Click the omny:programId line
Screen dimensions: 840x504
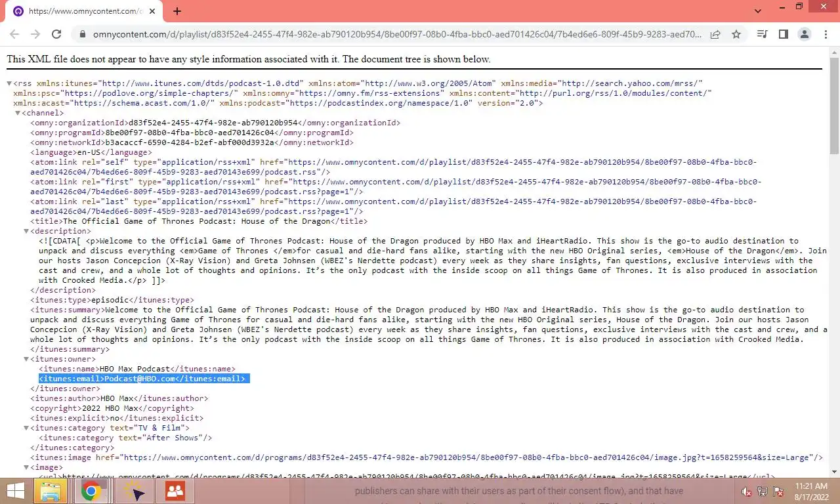tap(191, 133)
